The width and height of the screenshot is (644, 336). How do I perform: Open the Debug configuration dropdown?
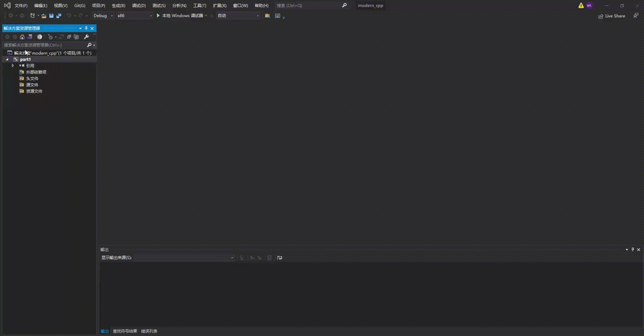(103, 16)
